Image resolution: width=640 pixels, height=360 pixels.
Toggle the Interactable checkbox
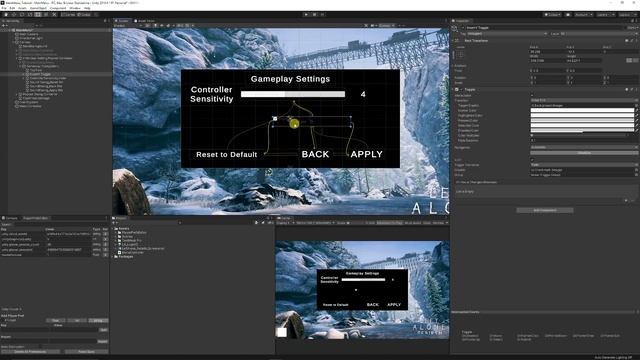pyautogui.click(x=532, y=95)
